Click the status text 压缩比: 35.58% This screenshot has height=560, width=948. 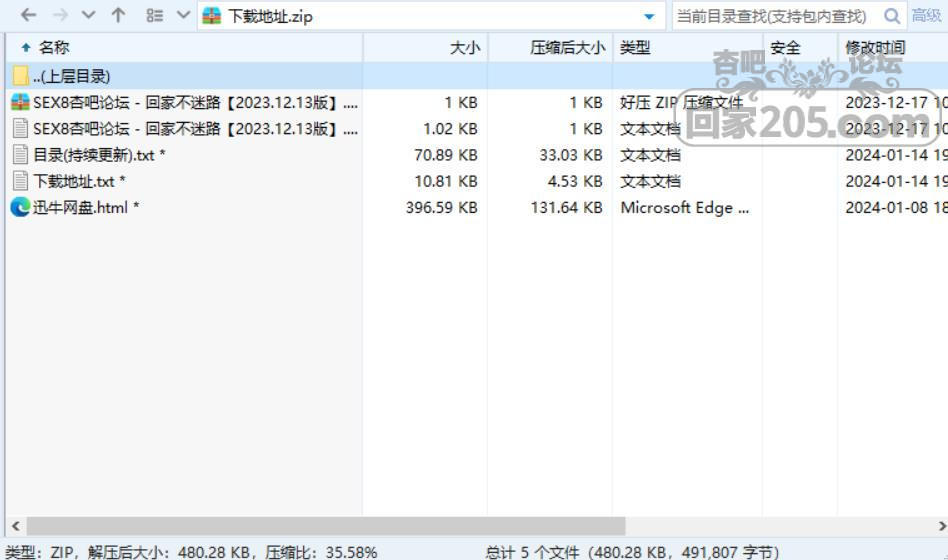click(x=321, y=552)
